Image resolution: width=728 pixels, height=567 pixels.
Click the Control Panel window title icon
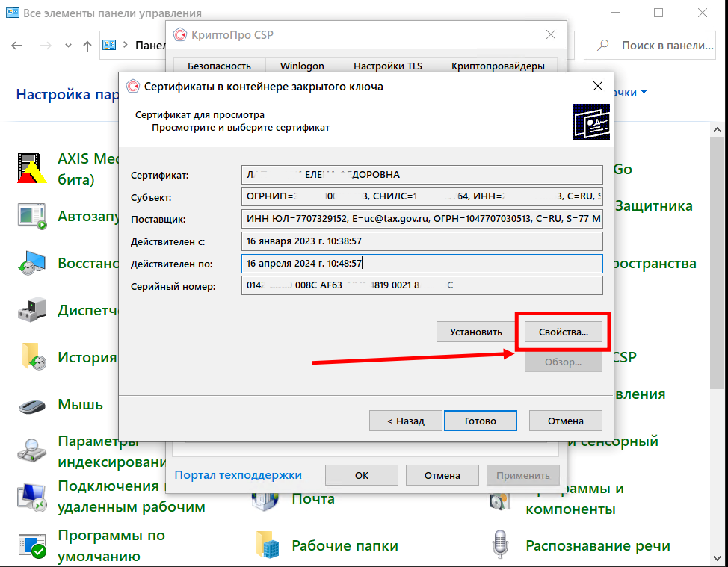12,13
